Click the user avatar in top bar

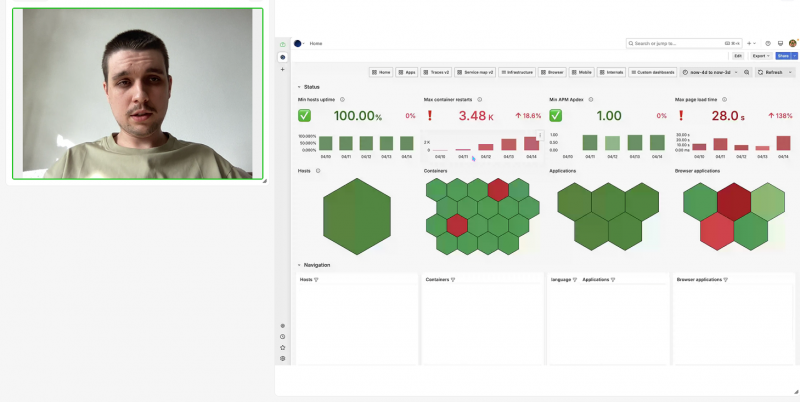(x=792, y=44)
